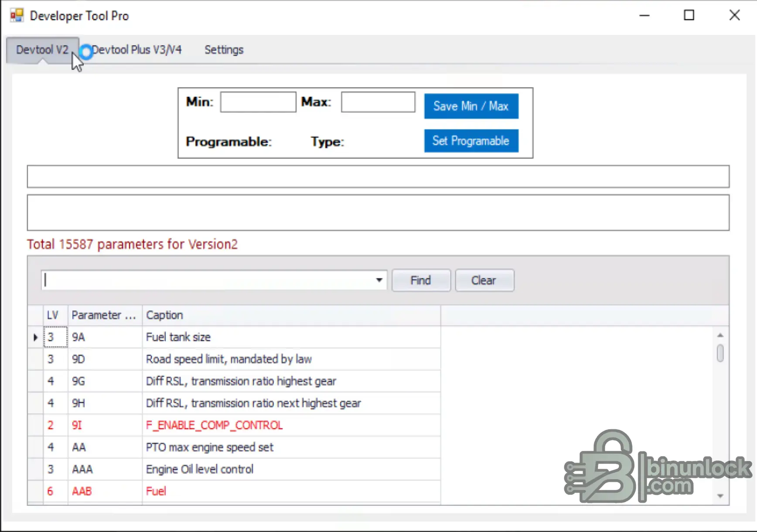Switch to the Devtool V2 tab

click(42, 50)
